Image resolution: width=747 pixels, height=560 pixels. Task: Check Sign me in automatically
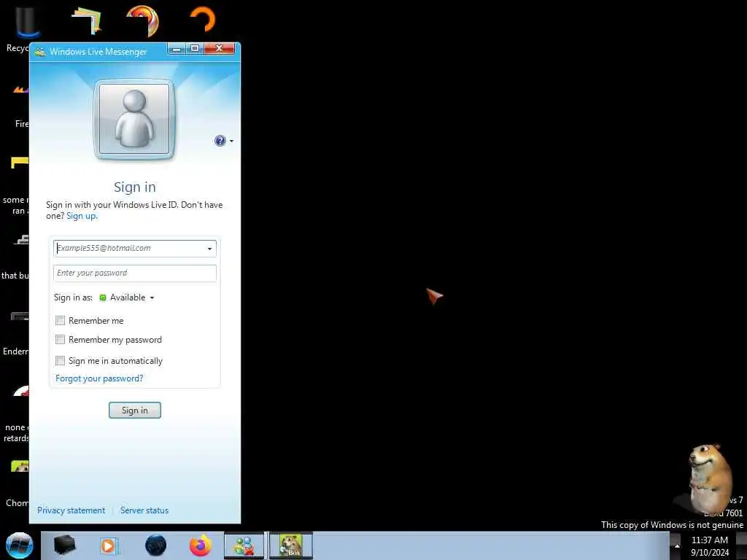[x=60, y=360]
